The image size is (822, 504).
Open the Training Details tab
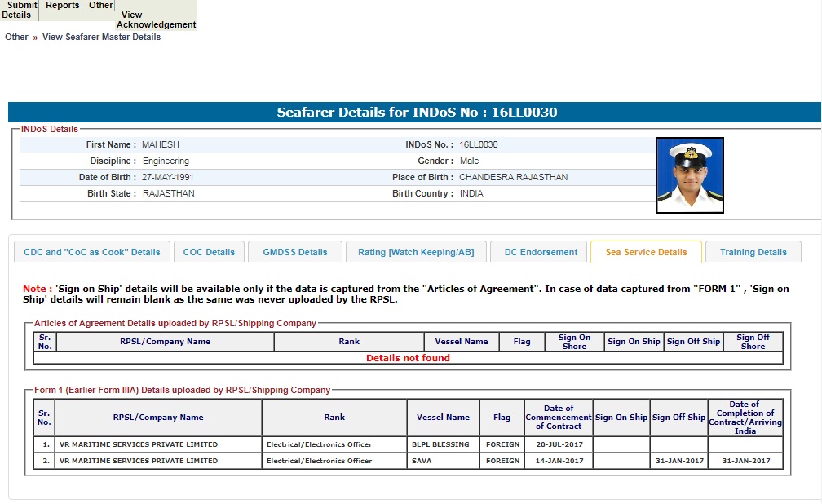point(753,252)
